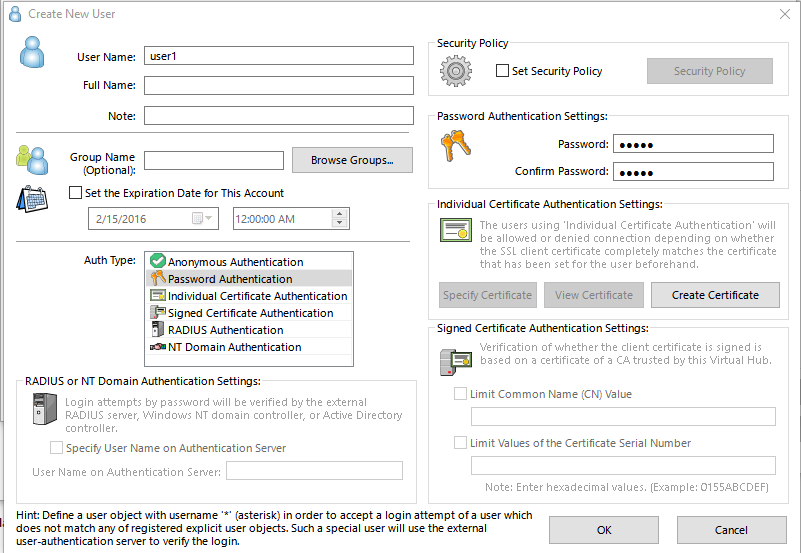Click the certificate icon in Individual Certificate settings

point(456,230)
